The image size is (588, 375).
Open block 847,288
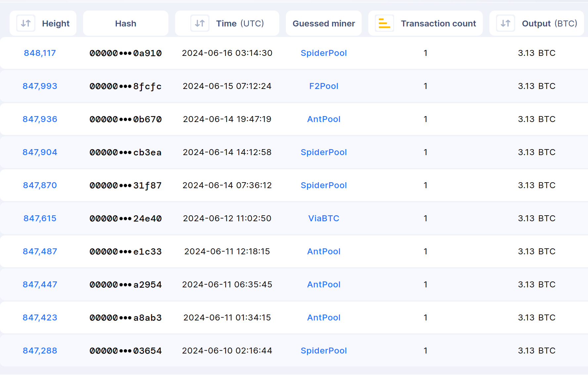pyautogui.click(x=40, y=351)
